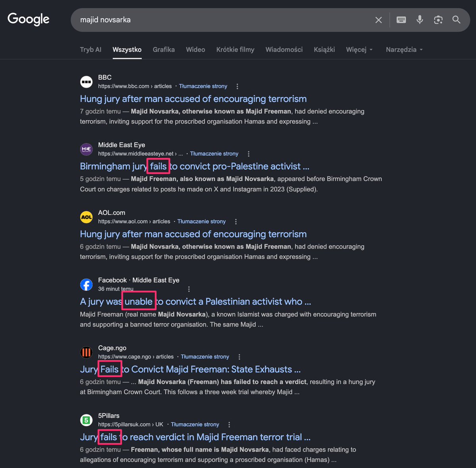This screenshot has width=476, height=468.
Task: Open three-dot menu for Facebook result
Action: tap(189, 289)
